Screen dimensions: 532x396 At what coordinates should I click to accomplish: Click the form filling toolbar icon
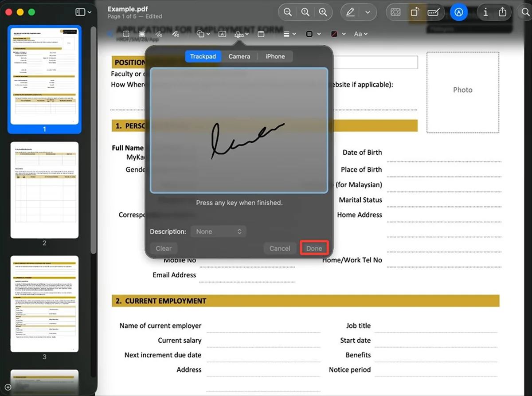point(433,12)
